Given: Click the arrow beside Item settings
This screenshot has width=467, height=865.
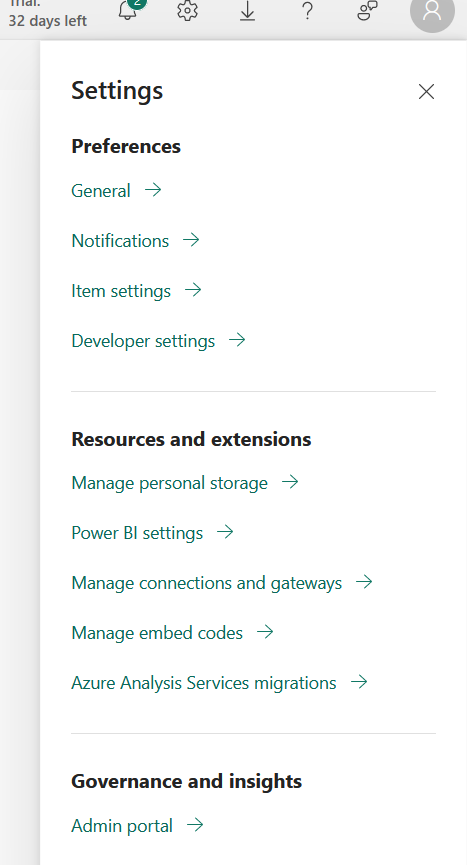Looking at the screenshot, I should [193, 290].
